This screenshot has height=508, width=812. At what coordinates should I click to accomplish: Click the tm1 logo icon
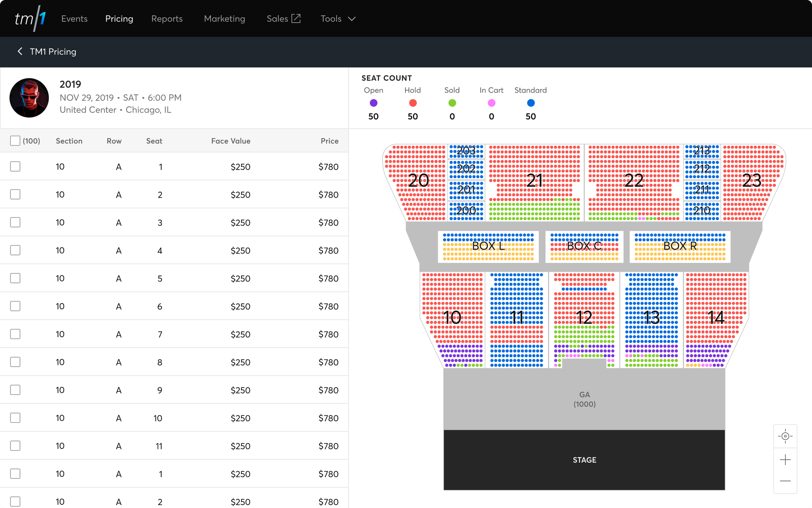point(30,19)
